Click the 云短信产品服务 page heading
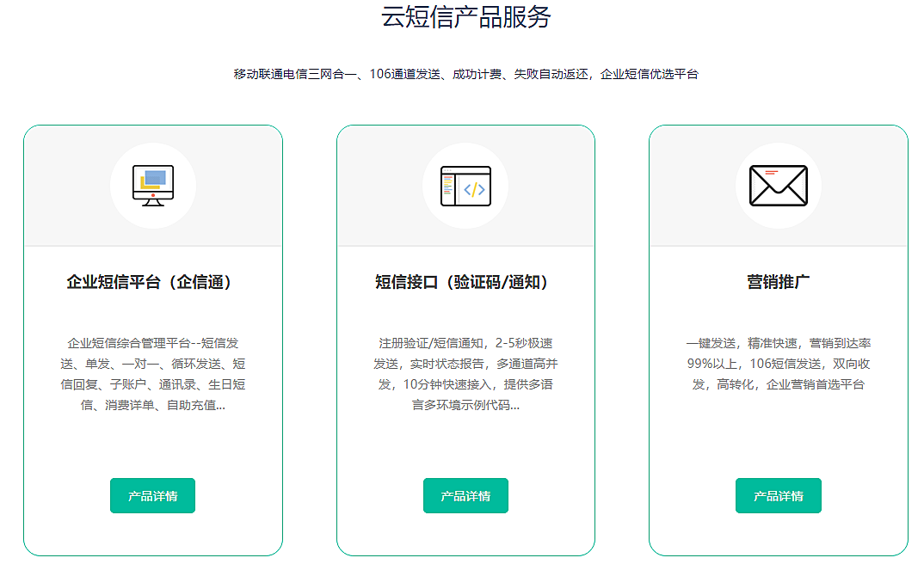 tap(465, 17)
